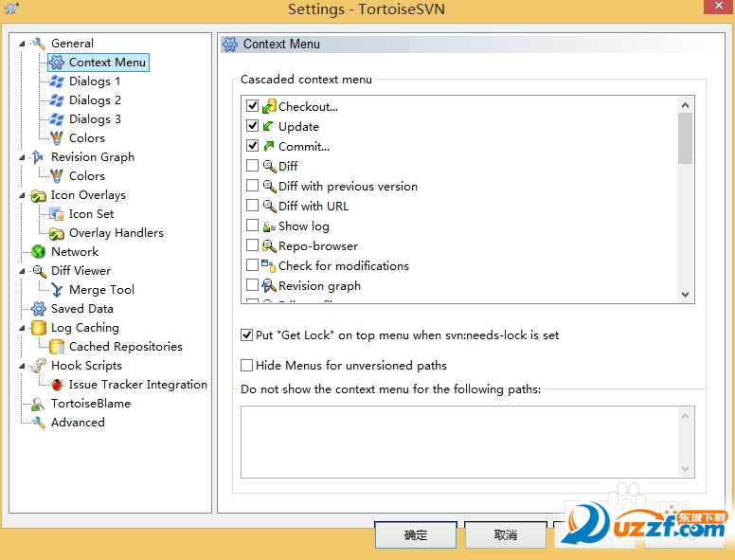Collapse the General tree node
The height and width of the screenshot is (560, 735).
coord(22,44)
